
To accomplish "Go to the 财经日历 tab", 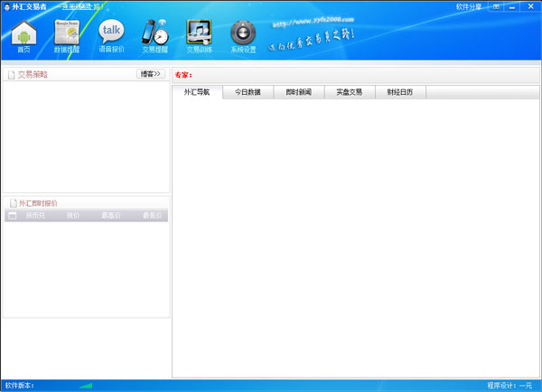I will point(399,92).
